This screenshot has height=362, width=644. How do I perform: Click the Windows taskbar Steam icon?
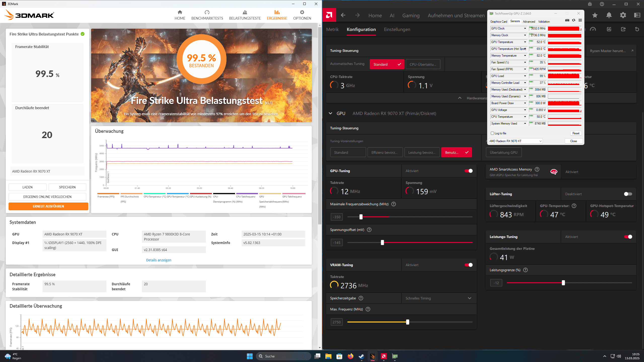(x=361, y=356)
